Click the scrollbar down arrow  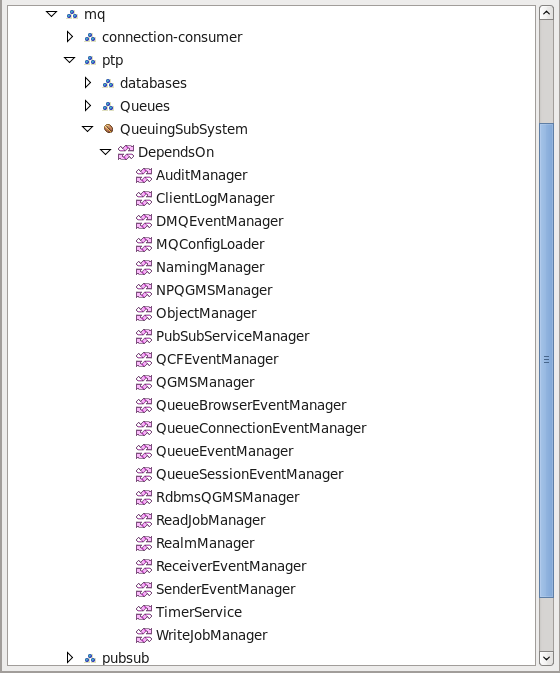[546, 658]
